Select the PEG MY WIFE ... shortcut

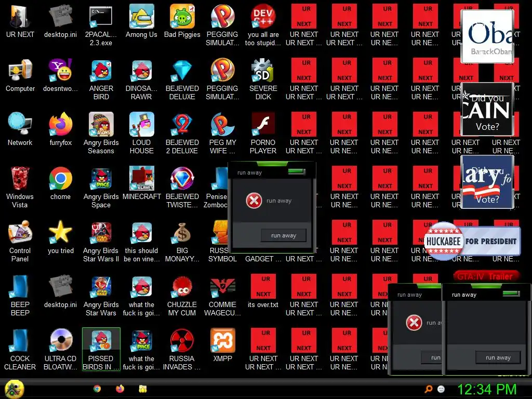222,133
